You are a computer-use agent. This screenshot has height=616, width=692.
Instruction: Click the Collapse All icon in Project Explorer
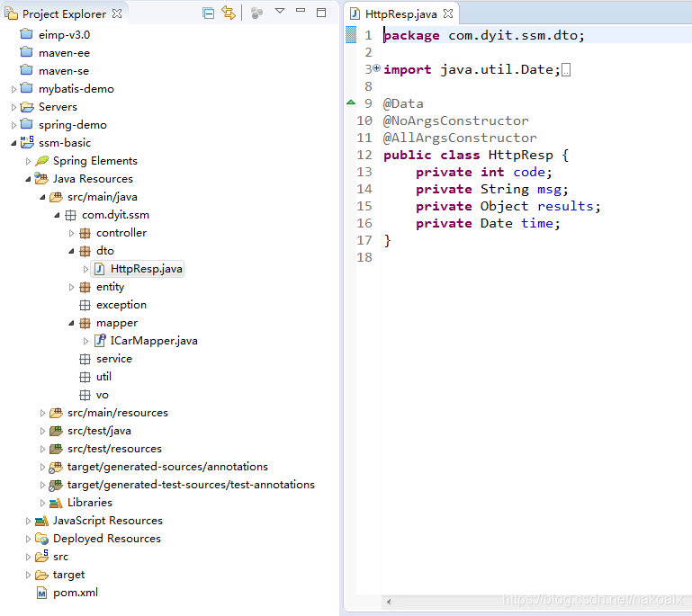(208, 13)
